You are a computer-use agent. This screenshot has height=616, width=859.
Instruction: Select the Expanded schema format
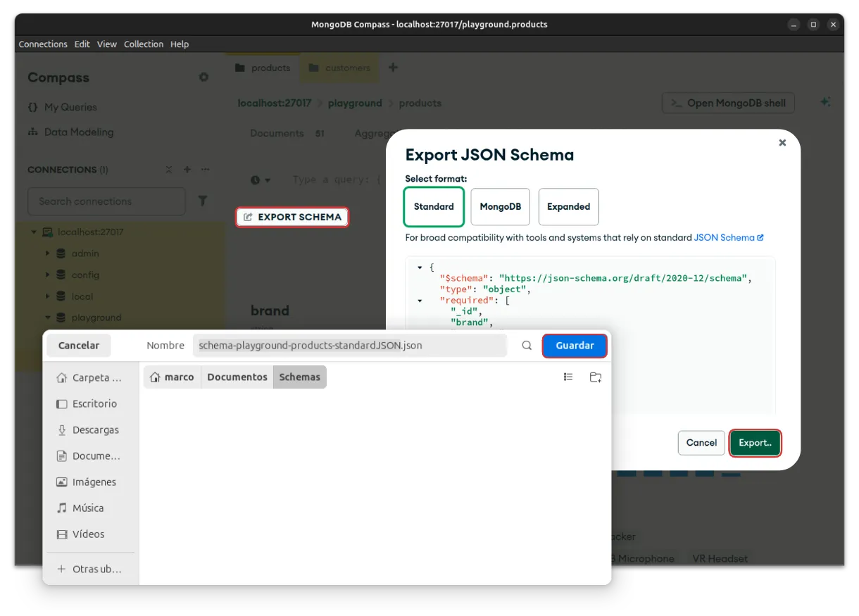[568, 206]
